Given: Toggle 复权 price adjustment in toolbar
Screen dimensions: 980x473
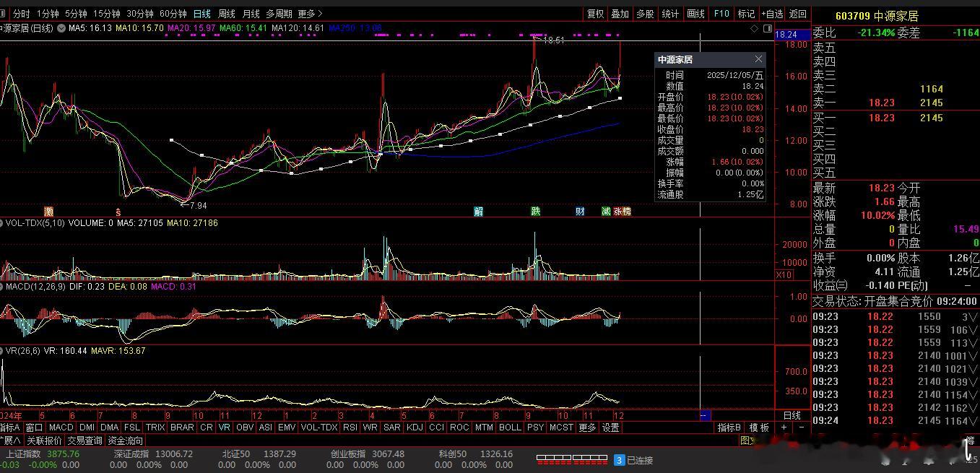Looking at the screenshot, I should (x=595, y=14).
